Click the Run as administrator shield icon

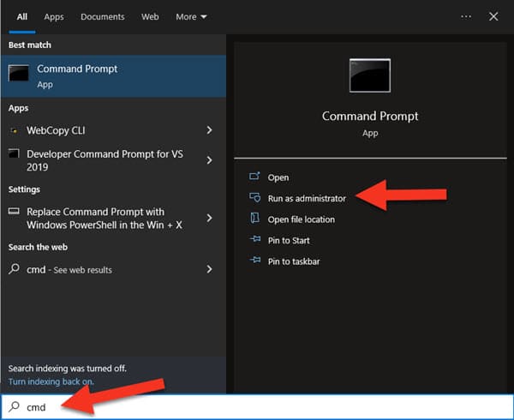254,197
